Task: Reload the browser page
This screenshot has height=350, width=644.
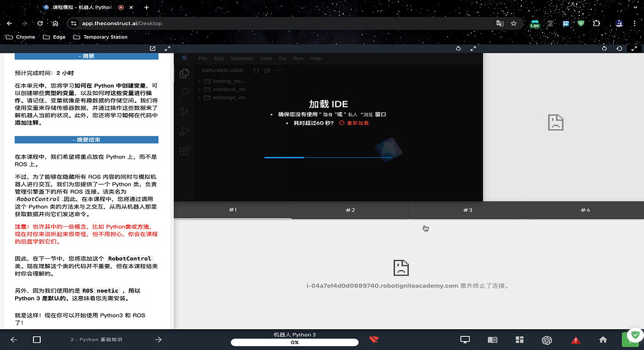Action: tap(40, 23)
